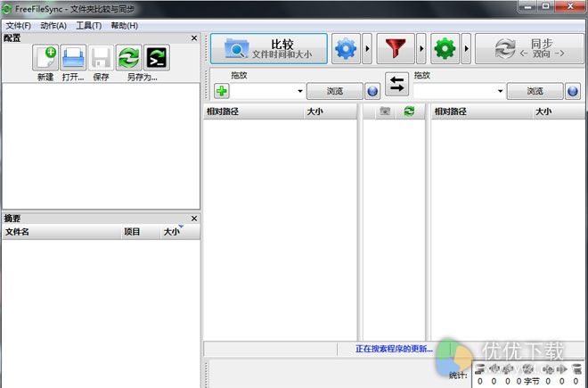
Task: Click the gray category icon in middle column header
Action: (385, 111)
